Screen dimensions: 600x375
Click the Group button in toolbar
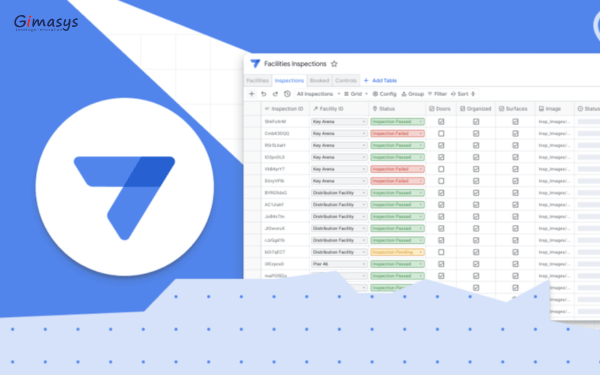click(412, 94)
